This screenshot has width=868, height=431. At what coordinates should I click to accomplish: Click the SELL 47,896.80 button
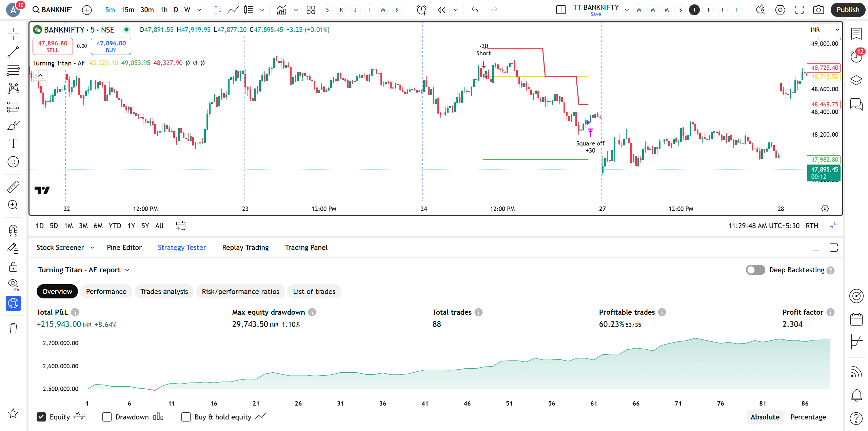click(53, 46)
